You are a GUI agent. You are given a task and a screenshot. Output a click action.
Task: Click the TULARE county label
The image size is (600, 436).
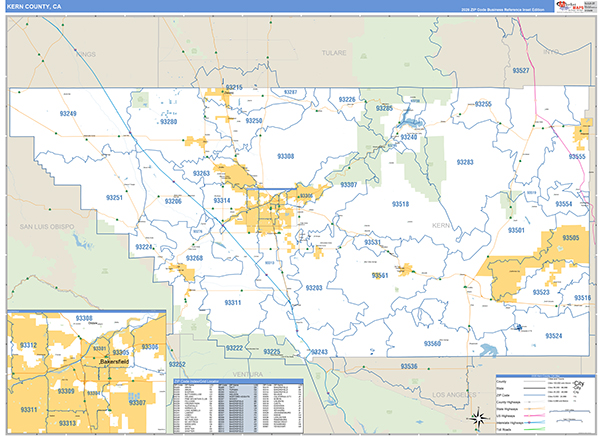(x=334, y=53)
